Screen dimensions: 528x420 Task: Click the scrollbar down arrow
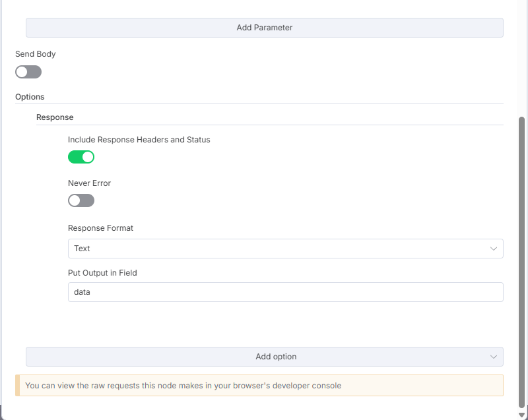521,415
